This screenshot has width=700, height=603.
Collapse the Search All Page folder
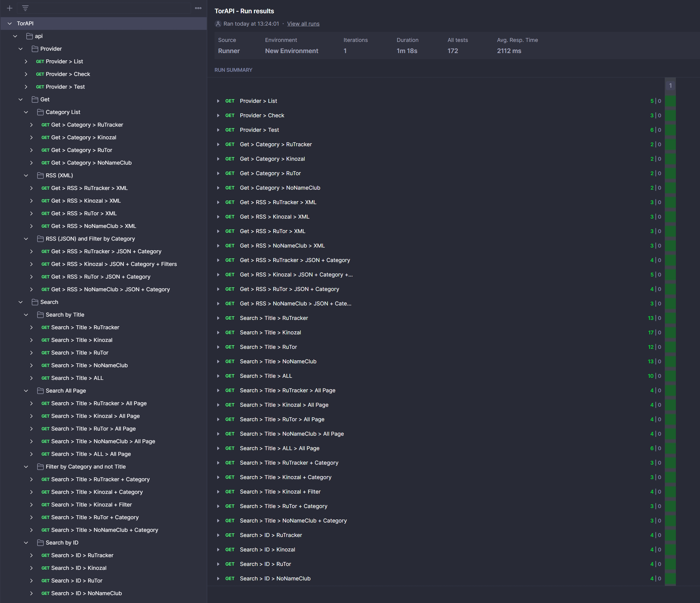26,391
